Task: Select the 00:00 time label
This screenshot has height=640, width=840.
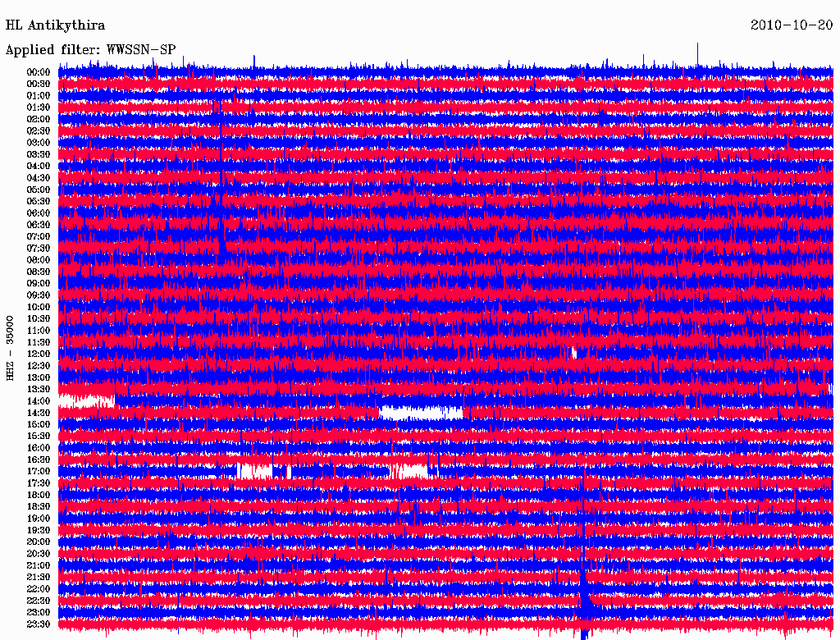Action: (39, 72)
